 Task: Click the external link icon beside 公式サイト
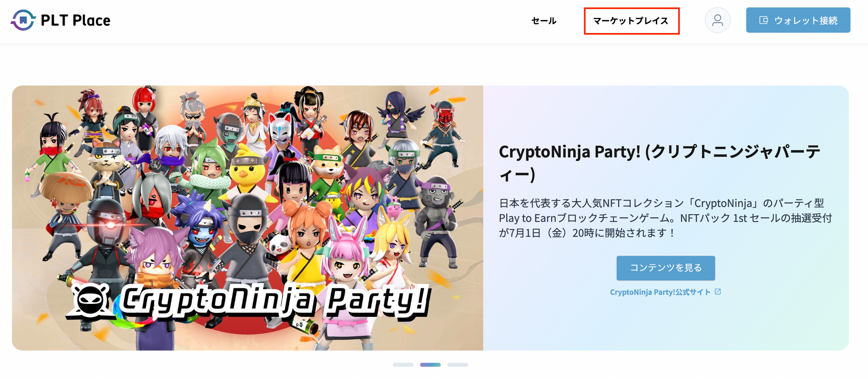point(718,292)
